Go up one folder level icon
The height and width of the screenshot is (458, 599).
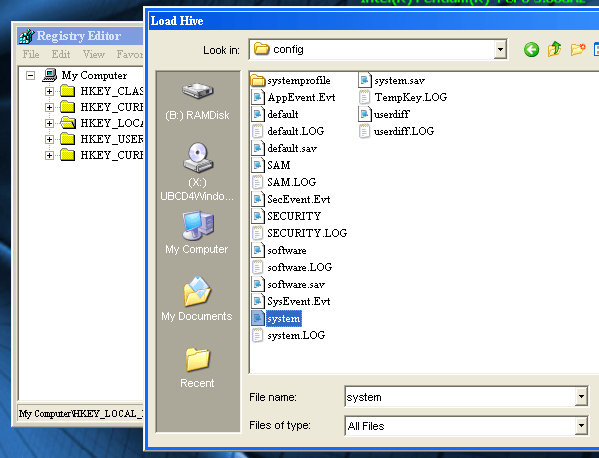point(554,49)
